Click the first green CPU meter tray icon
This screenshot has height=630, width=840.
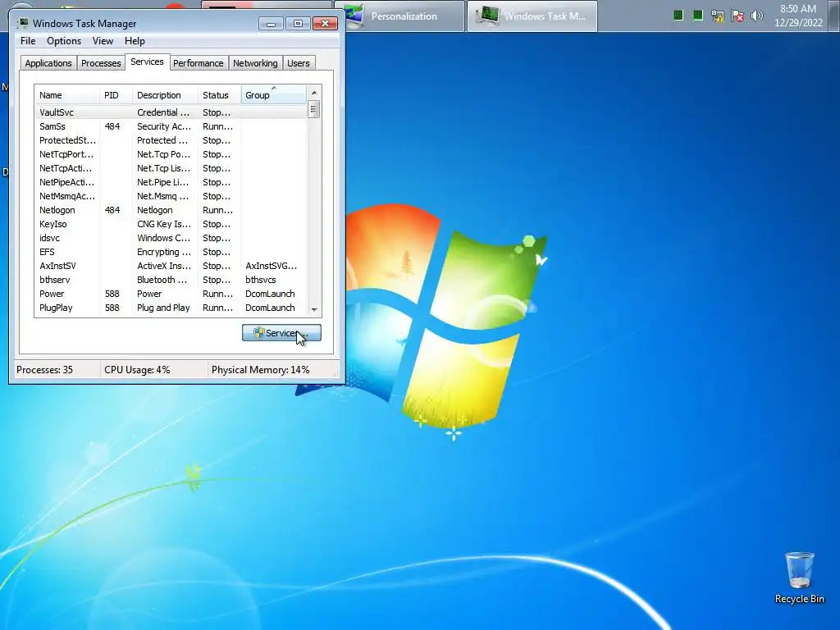pos(678,16)
